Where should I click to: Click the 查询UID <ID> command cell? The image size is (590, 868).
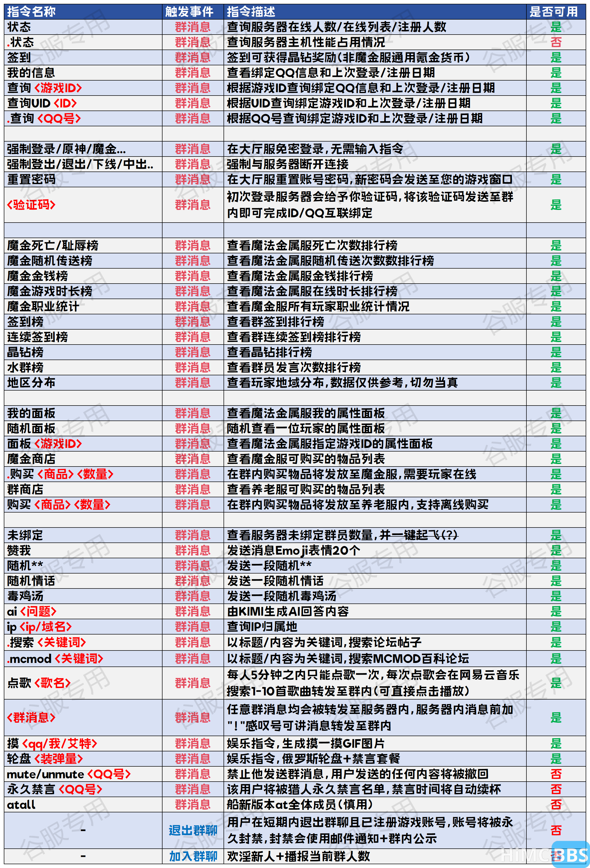(x=83, y=103)
